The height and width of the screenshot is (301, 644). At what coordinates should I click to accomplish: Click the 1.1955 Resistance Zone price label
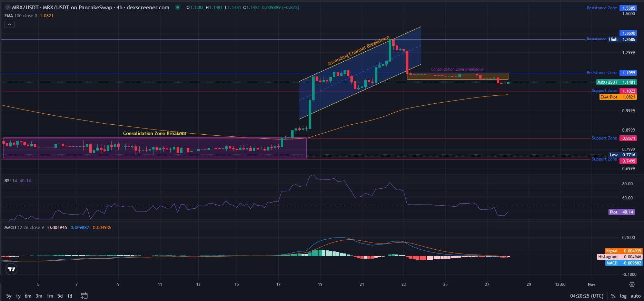click(x=628, y=73)
